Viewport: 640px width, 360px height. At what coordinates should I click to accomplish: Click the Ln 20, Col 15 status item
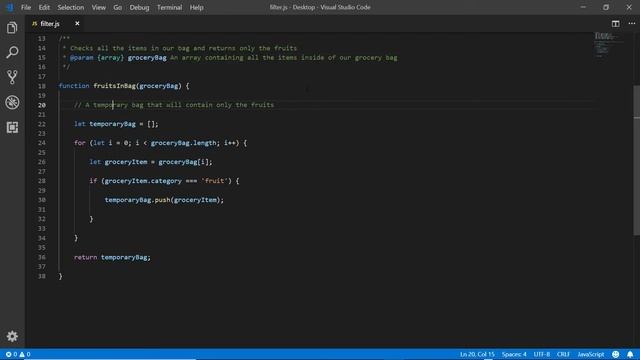(x=477, y=354)
